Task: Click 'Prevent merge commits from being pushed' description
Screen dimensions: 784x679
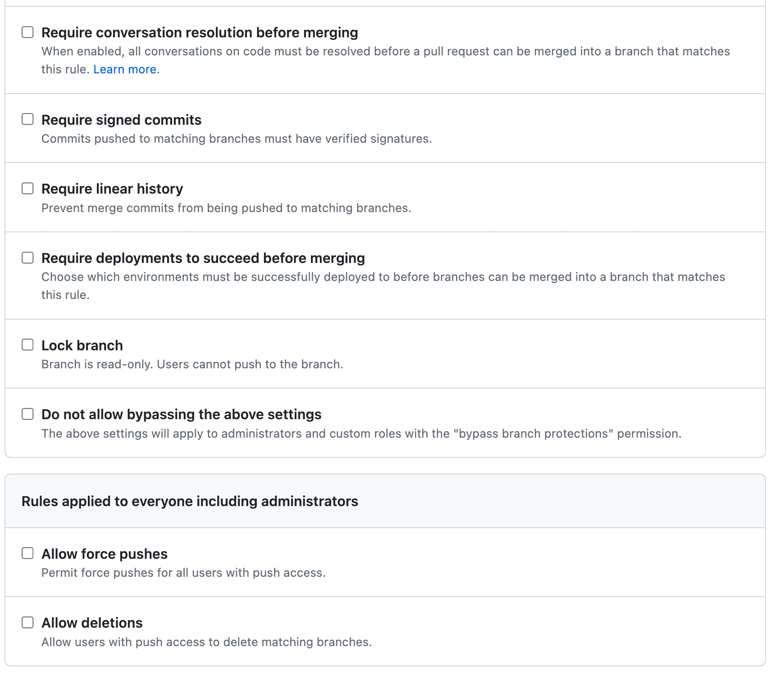Action: (226, 208)
